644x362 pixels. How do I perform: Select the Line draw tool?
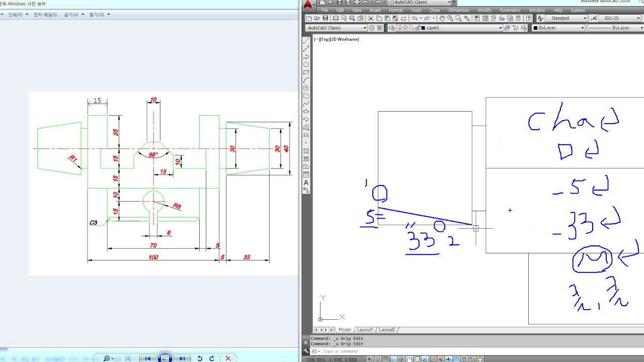pos(306,42)
